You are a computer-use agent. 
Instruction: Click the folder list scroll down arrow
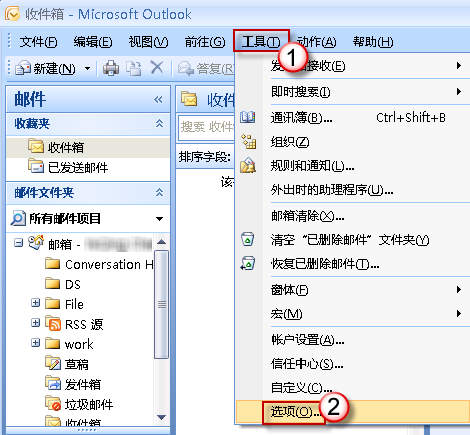tap(162, 417)
